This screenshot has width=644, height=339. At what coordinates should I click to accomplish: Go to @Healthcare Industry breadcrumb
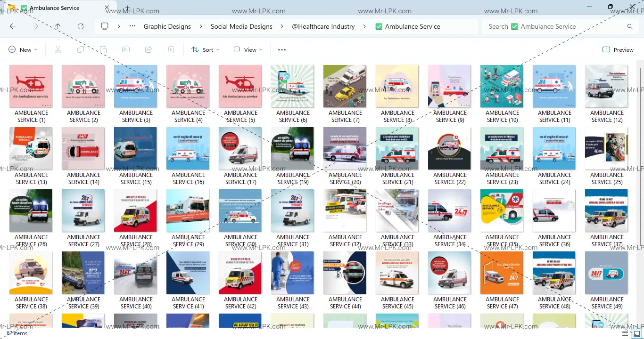pos(323,26)
